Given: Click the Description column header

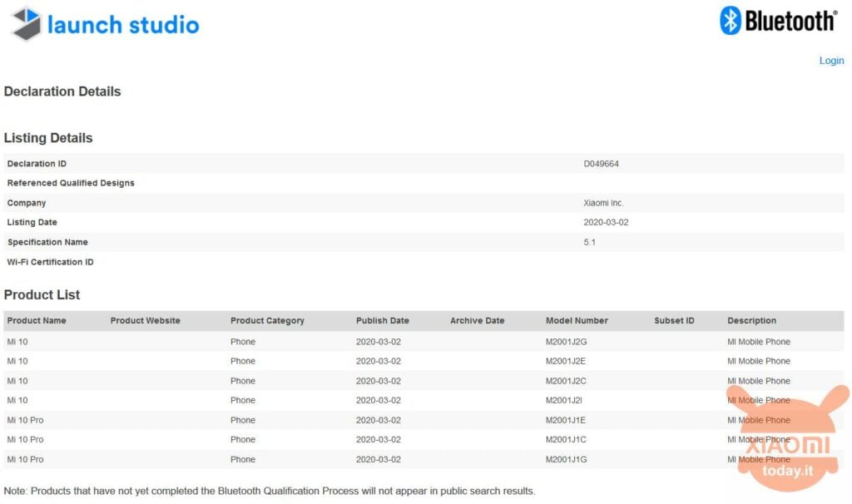Looking at the screenshot, I should [x=751, y=320].
